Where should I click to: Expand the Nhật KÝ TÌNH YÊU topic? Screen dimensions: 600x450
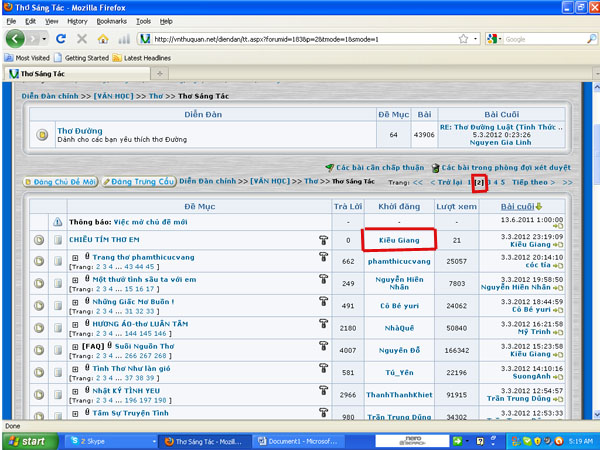click(75, 391)
